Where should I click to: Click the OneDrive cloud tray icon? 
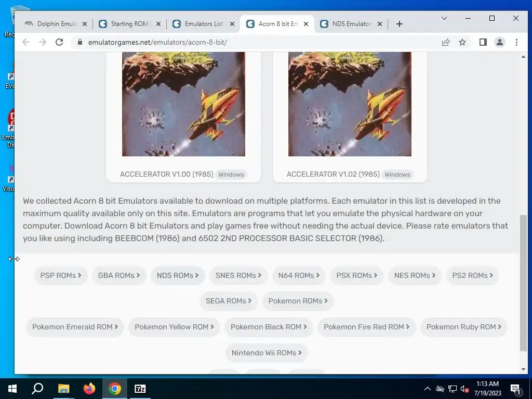pyautogui.click(x=440, y=389)
